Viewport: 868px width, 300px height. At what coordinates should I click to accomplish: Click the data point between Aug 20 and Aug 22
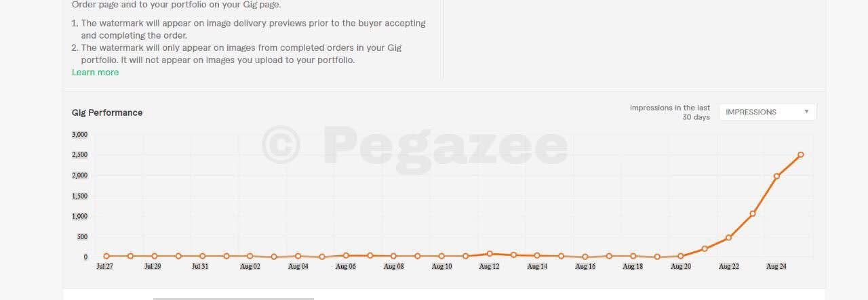pos(705,249)
